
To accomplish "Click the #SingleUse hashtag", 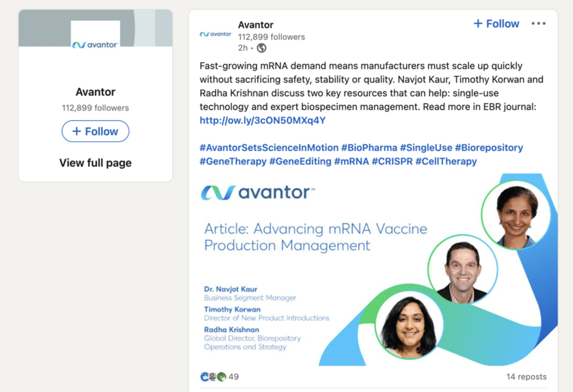I will point(426,148).
